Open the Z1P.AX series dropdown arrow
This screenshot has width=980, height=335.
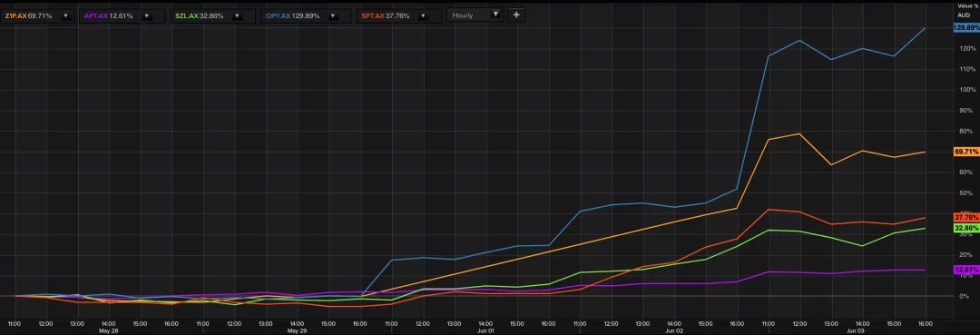coord(65,15)
